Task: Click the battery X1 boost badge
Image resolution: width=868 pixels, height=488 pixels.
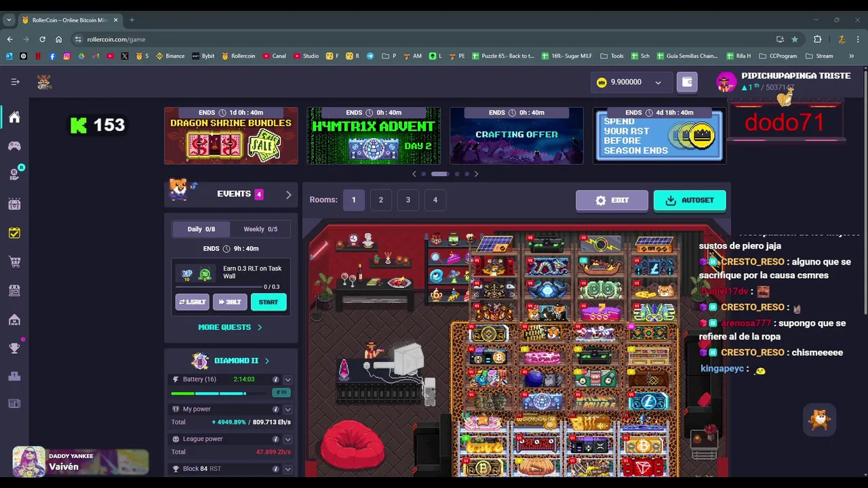Action: coord(281,393)
